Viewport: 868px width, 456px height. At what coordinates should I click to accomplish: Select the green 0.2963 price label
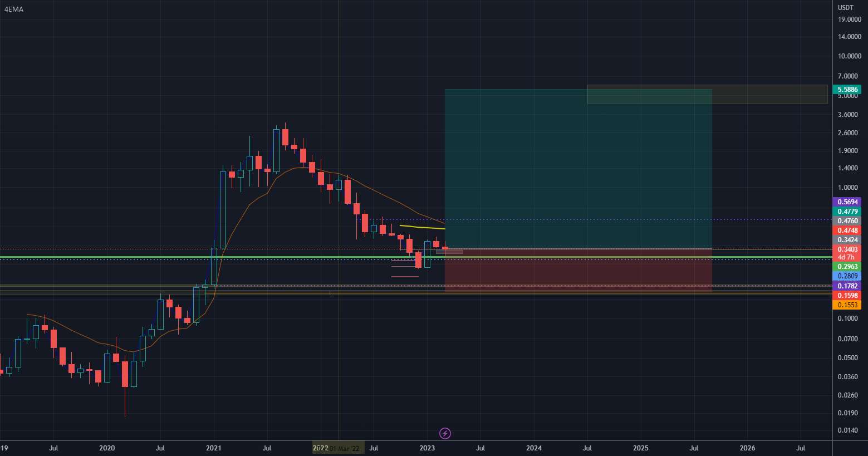point(846,267)
